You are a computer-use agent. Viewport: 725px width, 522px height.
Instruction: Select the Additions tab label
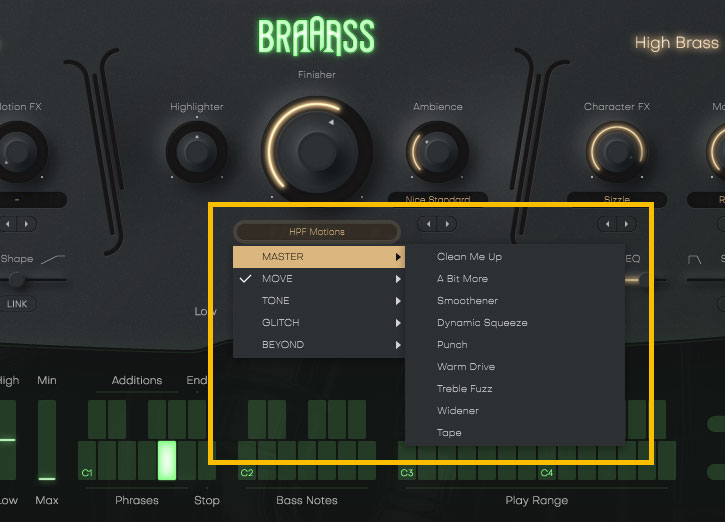point(137,380)
